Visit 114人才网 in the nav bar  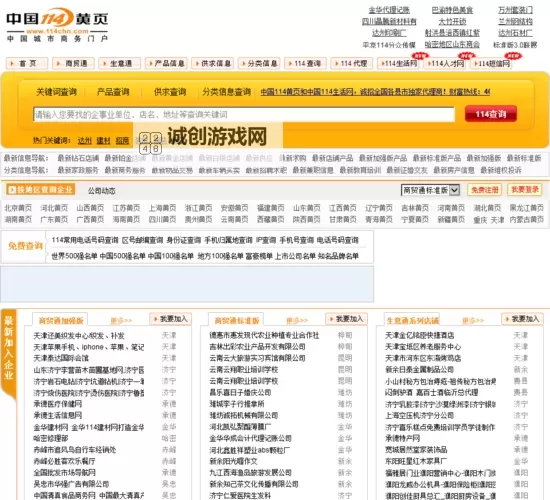click(x=445, y=64)
